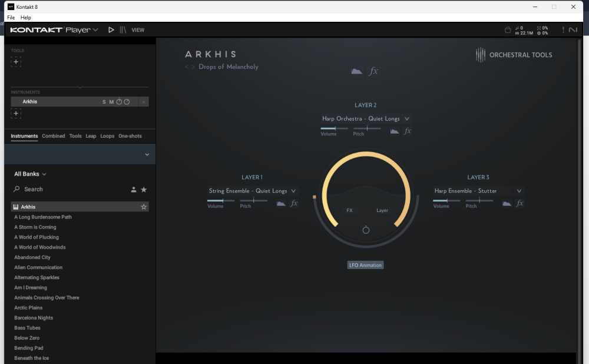Open Layer 3 fx icon

tap(520, 203)
